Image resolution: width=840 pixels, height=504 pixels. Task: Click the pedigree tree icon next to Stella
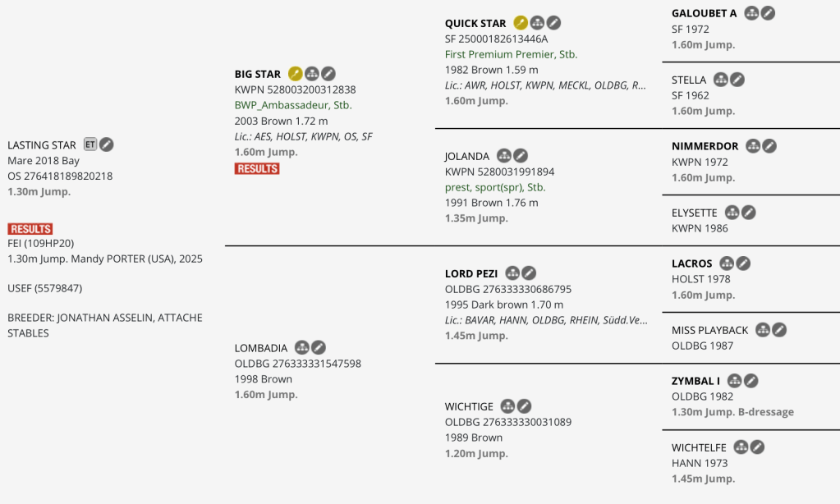pyautogui.click(x=721, y=80)
